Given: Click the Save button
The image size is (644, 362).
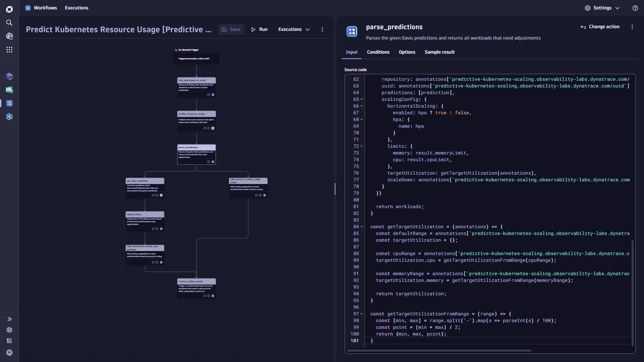Looking at the screenshot, I should point(231,29).
